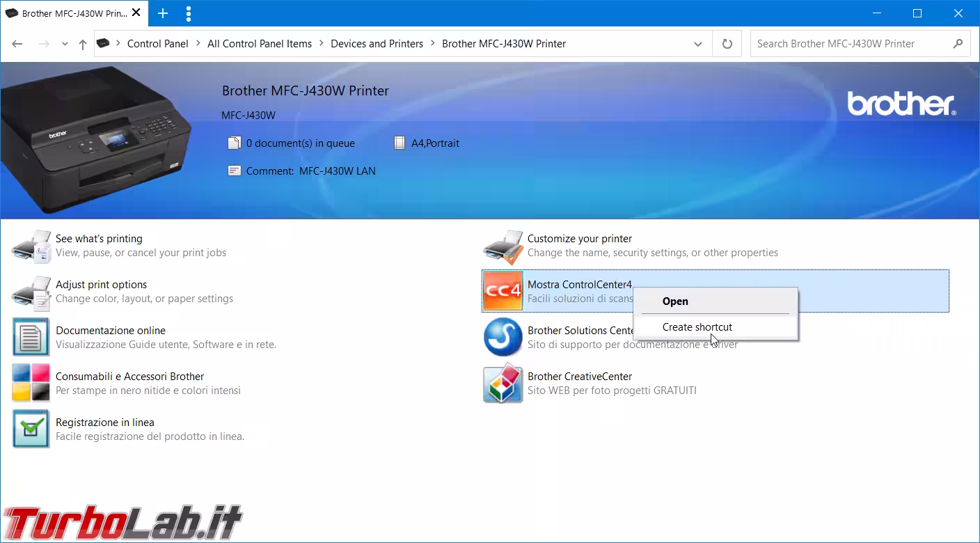Click the refresh button beside address bar
980x543 pixels.
727,44
